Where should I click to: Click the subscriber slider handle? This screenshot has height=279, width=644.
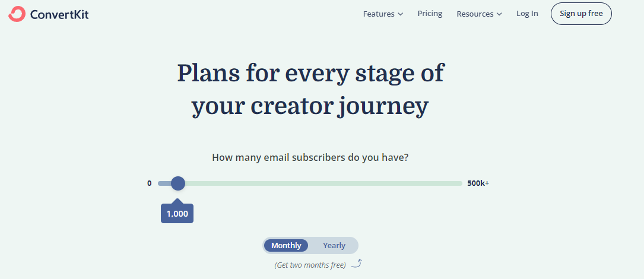pyautogui.click(x=178, y=183)
